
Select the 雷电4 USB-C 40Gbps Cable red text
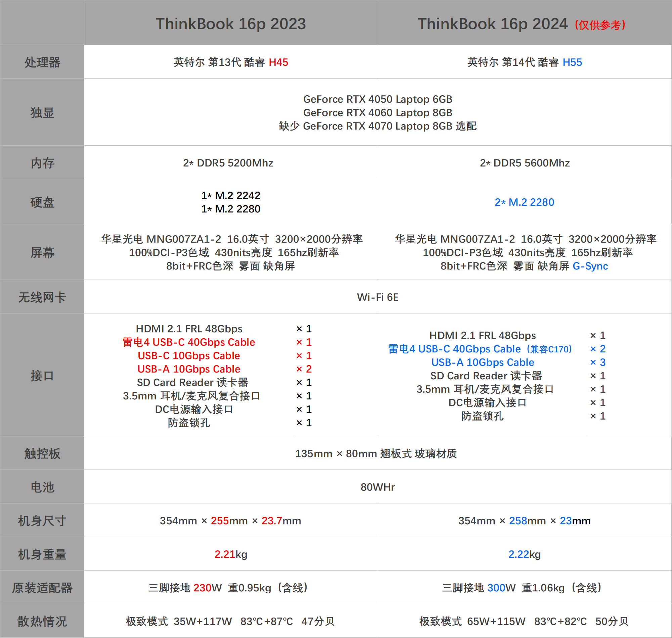188,342
